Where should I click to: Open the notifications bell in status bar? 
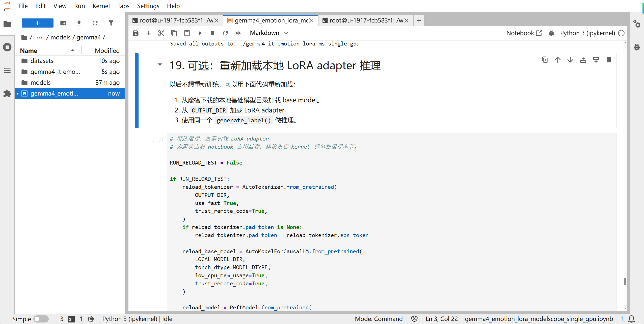631,319
